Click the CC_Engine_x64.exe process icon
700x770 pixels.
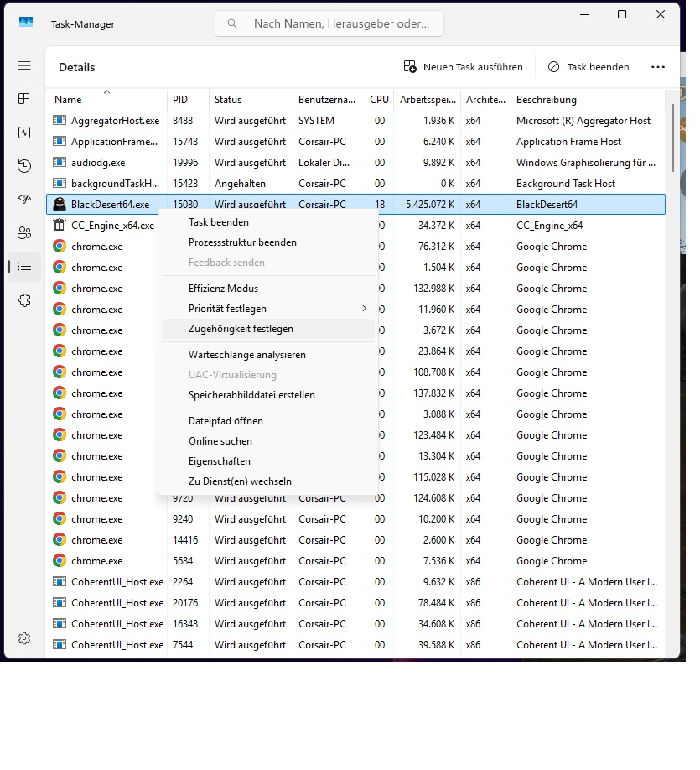60,225
